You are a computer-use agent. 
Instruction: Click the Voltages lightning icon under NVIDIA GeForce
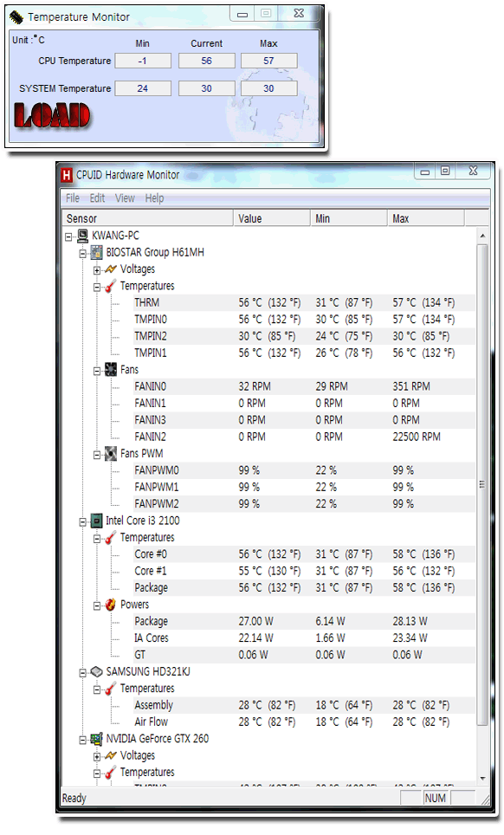pyautogui.click(x=111, y=755)
